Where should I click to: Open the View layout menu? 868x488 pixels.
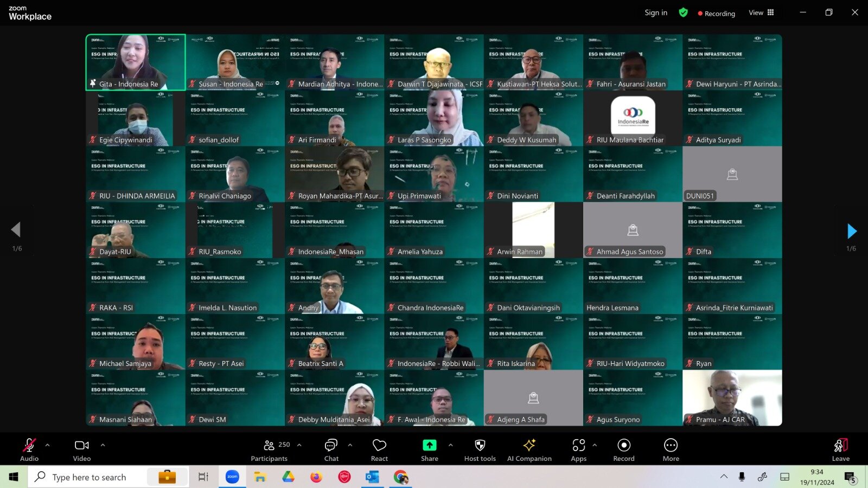pos(761,12)
